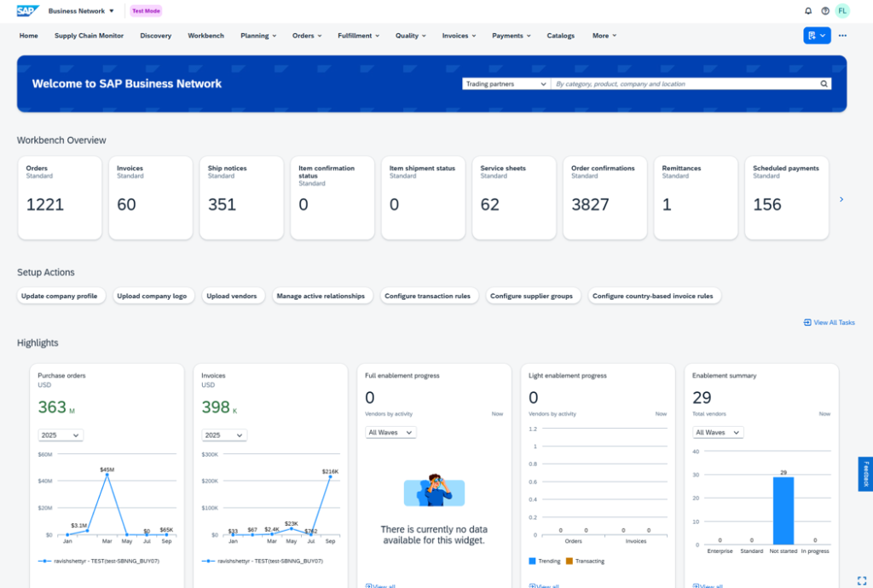
Task: Expand the Fulfillment menu
Action: click(x=359, y=36)
